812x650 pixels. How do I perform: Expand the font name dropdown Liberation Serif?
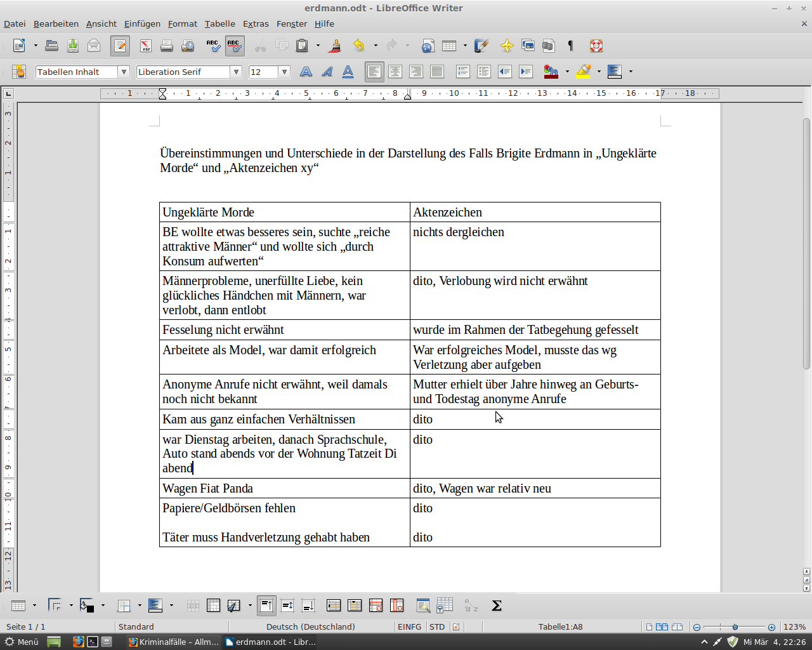tap(236, 72)
